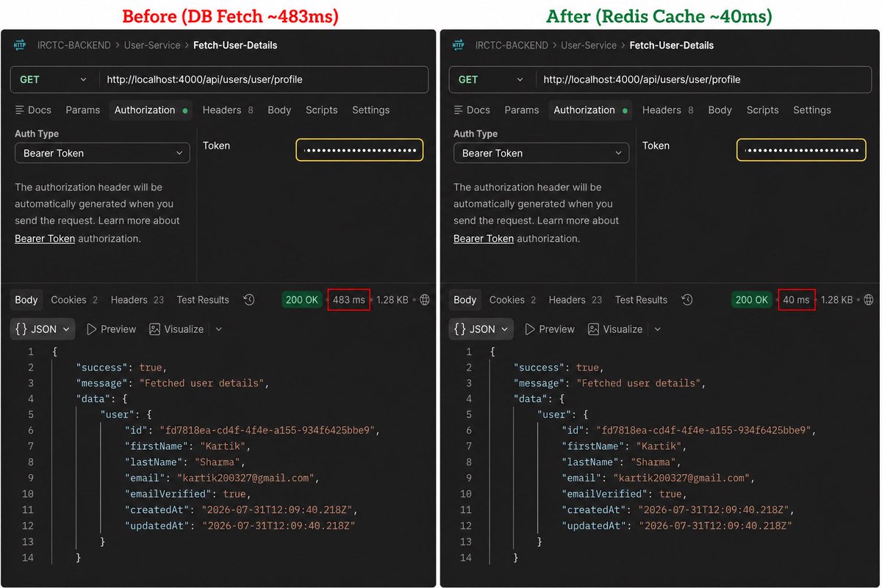
Task: Open JSON format dropdown in left panel
Action: click(x=43, y=329)
